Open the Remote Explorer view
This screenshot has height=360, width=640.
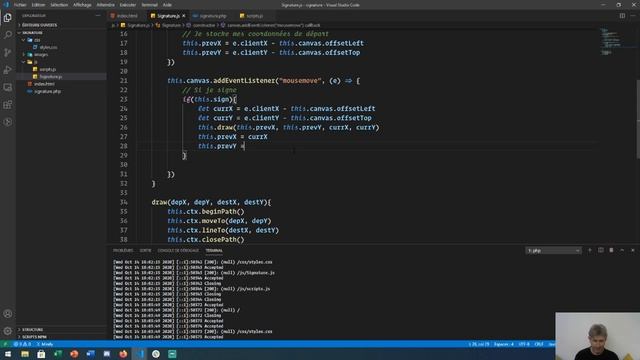point(7,87)
